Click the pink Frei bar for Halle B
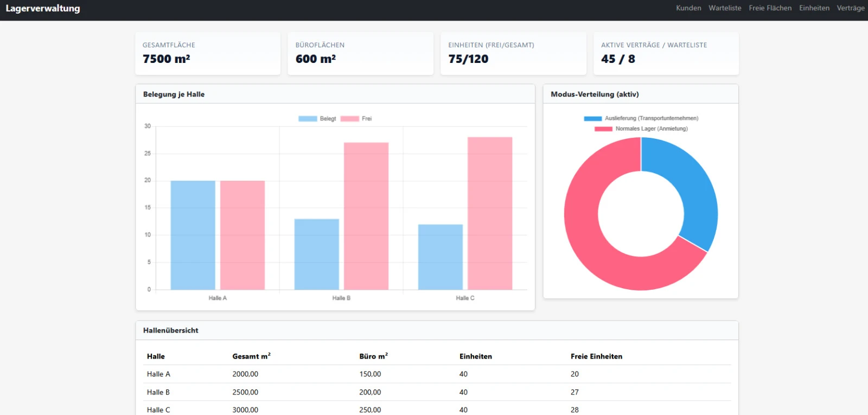This screenshot has width=868, height=415. point(366,216)
